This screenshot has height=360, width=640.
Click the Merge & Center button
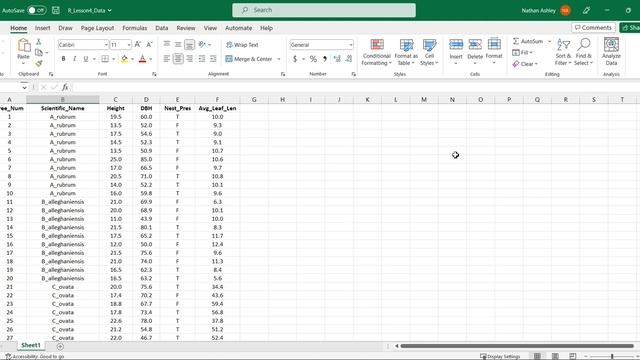pos(249,59)
